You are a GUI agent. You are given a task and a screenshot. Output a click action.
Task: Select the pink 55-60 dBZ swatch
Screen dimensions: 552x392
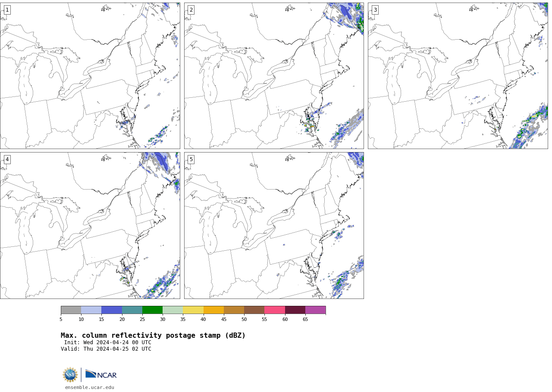(x=275, y=310)
